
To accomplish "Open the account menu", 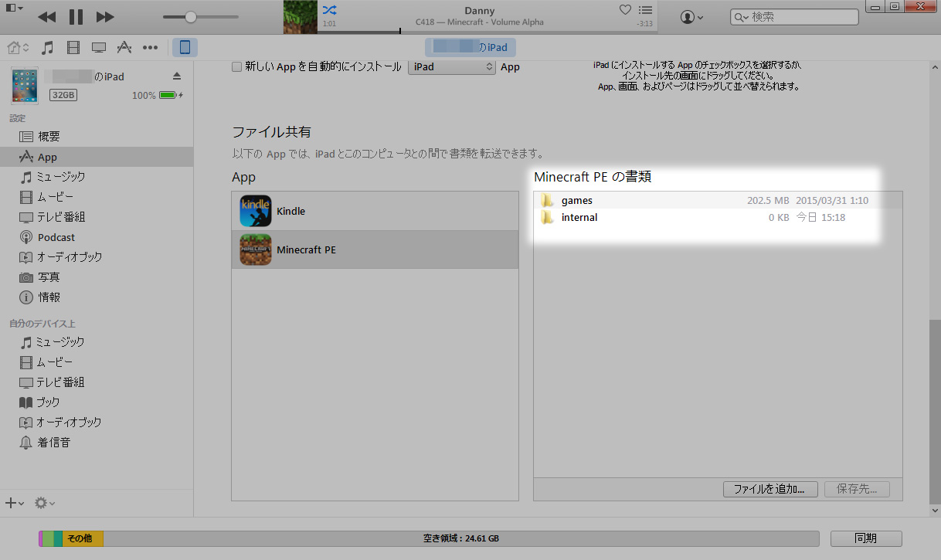I will pyautogui.click(x=691, y=16).
